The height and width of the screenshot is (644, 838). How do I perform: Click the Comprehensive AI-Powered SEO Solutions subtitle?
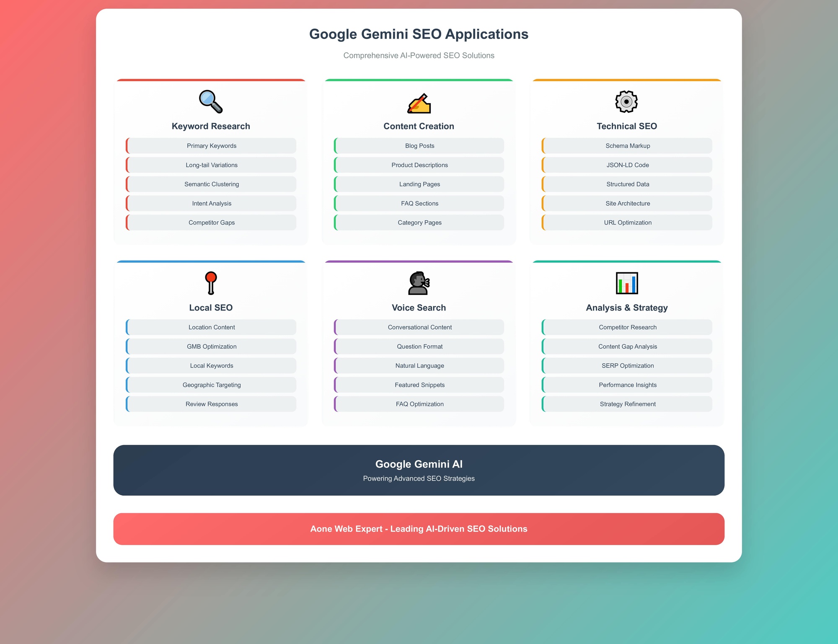419,55
